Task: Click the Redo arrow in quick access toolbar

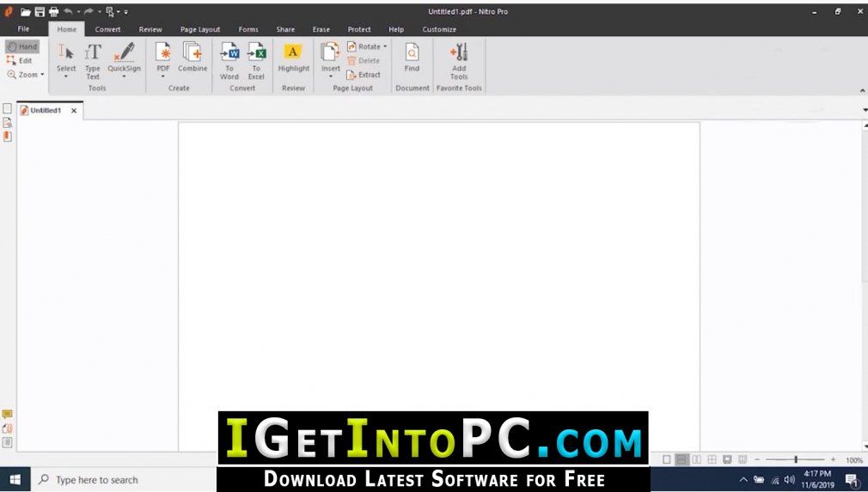Action: (x=89, y=11)
